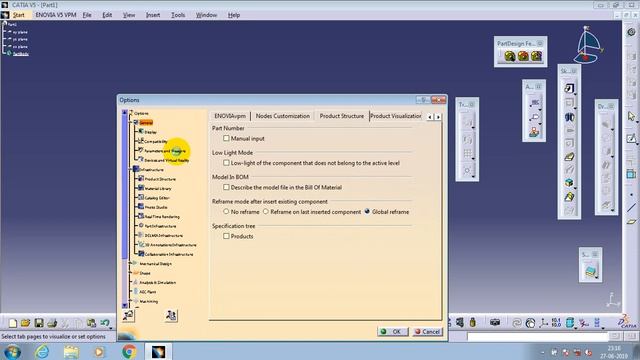This screenshot has width=640, height=360.
Task: Toggle Low-light of the component checkbox
Action: tap(226, 163)
